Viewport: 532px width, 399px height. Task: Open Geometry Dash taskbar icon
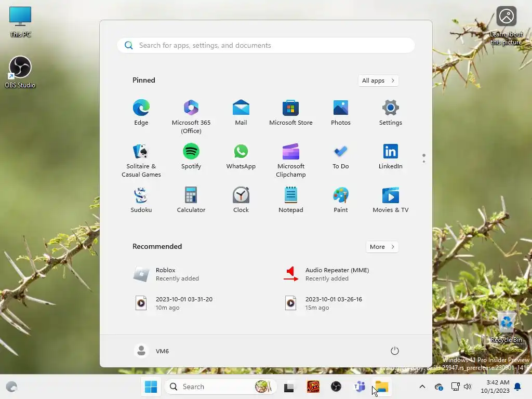[313, 387]
